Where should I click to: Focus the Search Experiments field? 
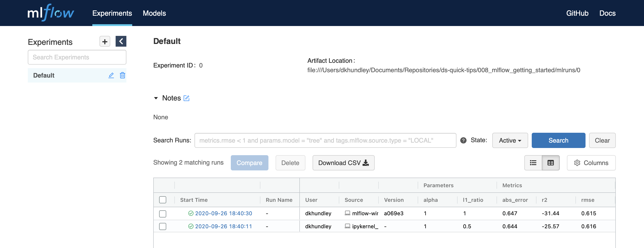click(x=77, y=57)
